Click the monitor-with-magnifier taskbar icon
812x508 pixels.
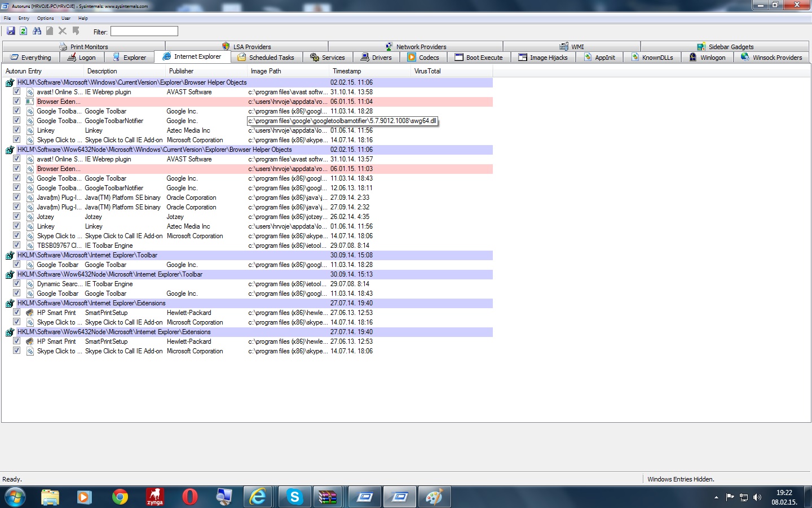point(224,497)
